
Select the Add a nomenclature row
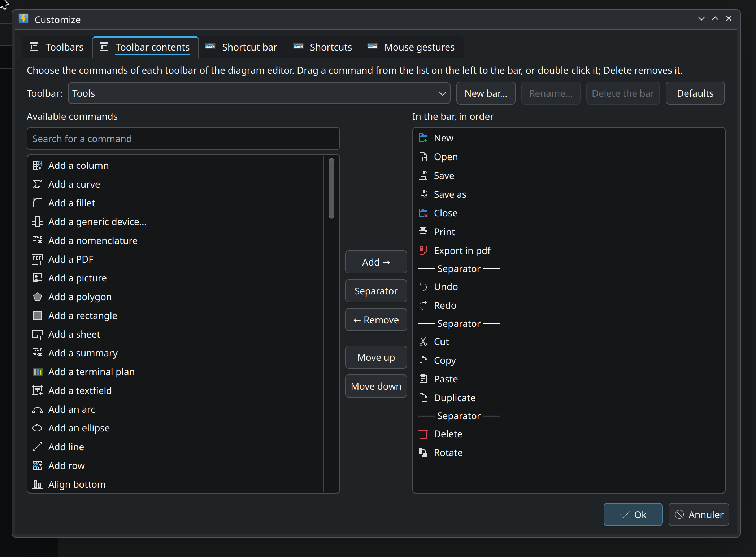(x=176, y=241)
